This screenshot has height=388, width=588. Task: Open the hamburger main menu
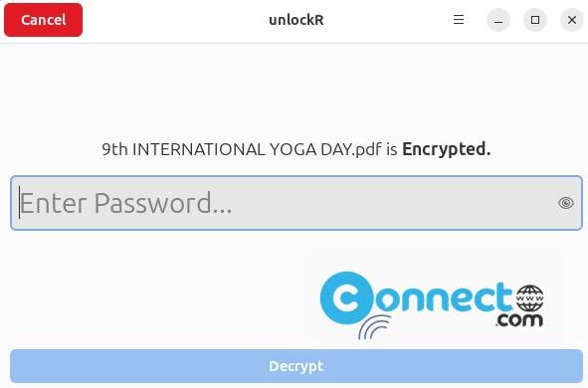(x=459, y=20)
